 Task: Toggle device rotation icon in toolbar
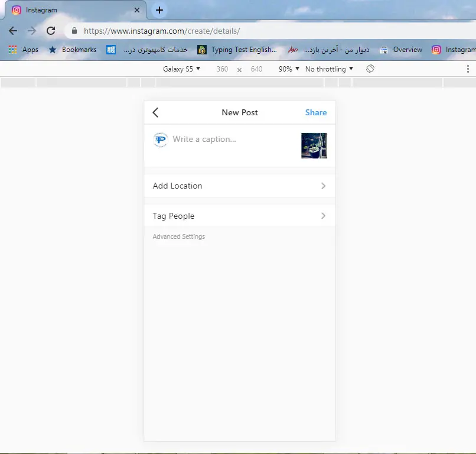tap(370, 69)
